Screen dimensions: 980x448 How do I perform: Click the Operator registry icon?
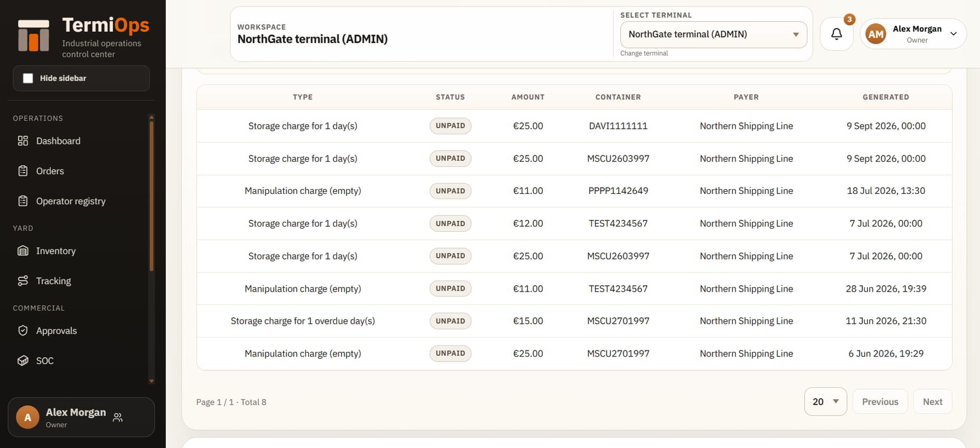click(23, 201)
